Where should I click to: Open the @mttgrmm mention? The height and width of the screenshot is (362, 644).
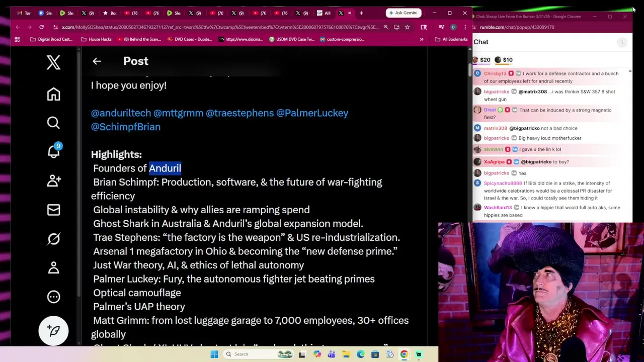click(178, 113)
